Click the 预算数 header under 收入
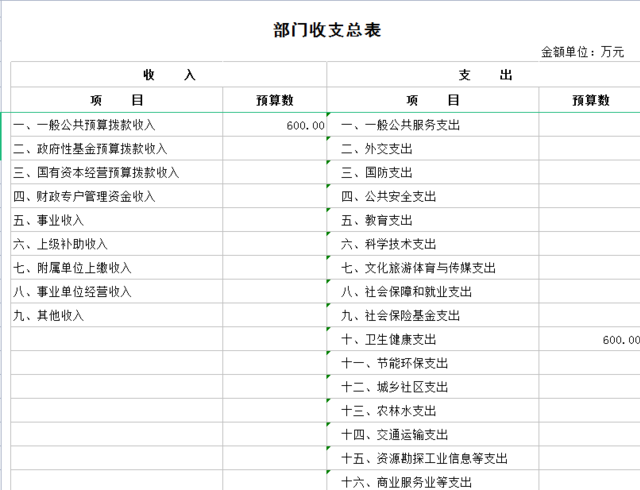Screen dimensions: 640x490 coord(274,100)
